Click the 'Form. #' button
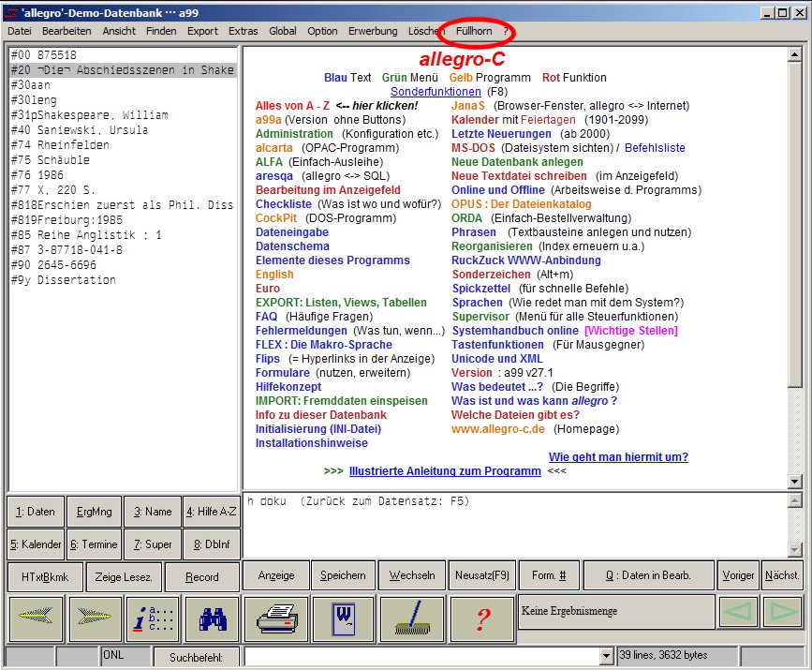 [x=549, y=575]
